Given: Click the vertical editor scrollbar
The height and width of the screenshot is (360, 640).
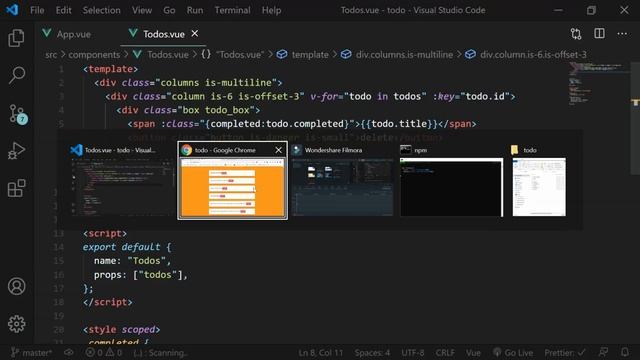Looking at the screenshot, I should pyautogui.click(x=636, y=118).
